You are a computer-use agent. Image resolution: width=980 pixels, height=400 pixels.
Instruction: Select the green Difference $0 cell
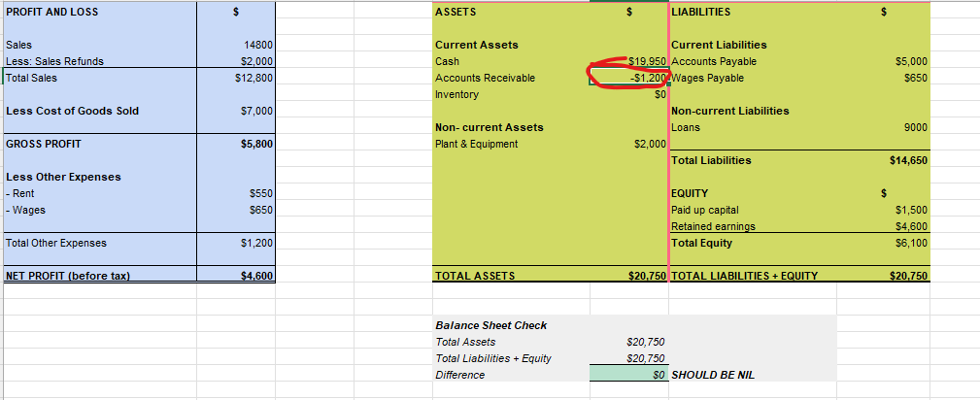click(x=628, y=375)
